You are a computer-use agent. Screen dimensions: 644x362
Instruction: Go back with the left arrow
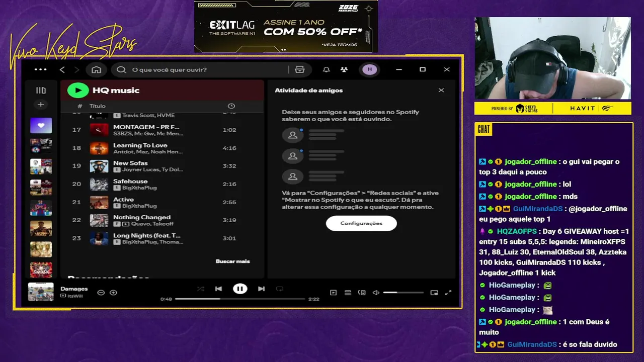point(62,69)
